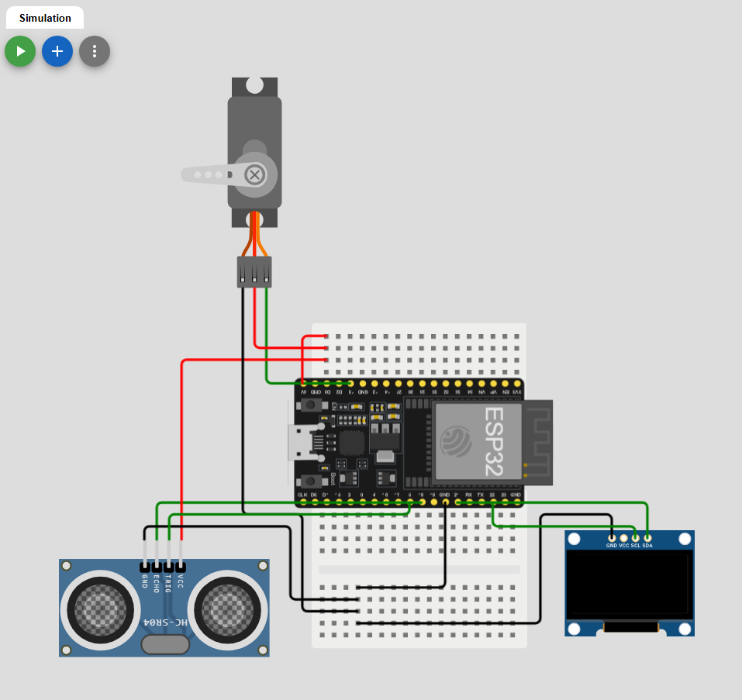Add a new part with the blue plus button
Image resolution: width=742 pixels, height=700 pixels.
point(57,51)
